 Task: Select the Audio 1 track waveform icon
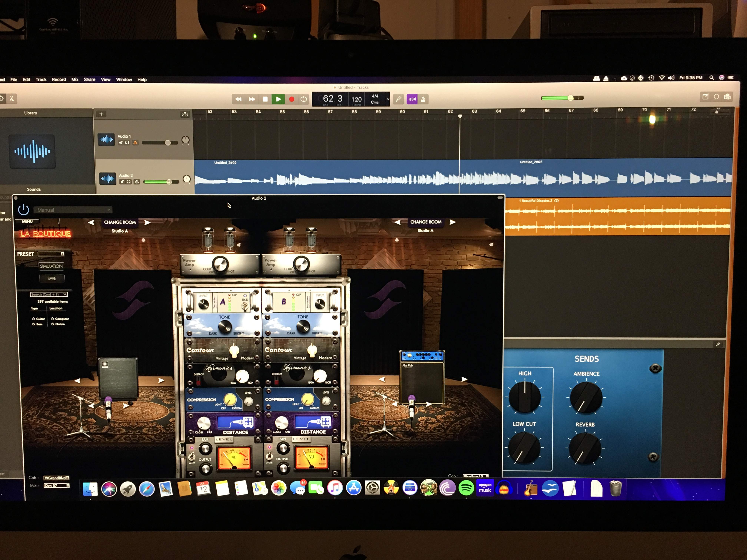pyautogui.click(x=106, y=139)
